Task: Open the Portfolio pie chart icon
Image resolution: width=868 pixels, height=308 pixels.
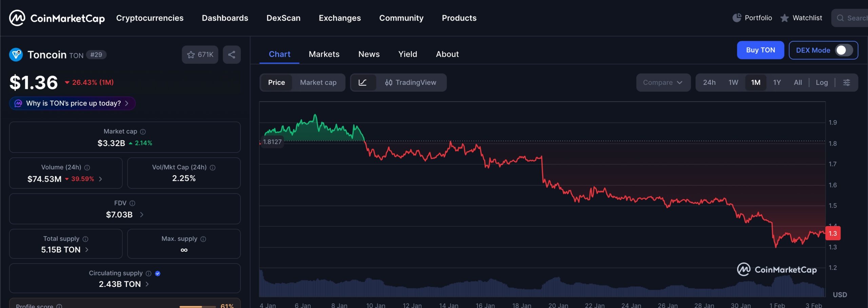Action: (737, 18)
